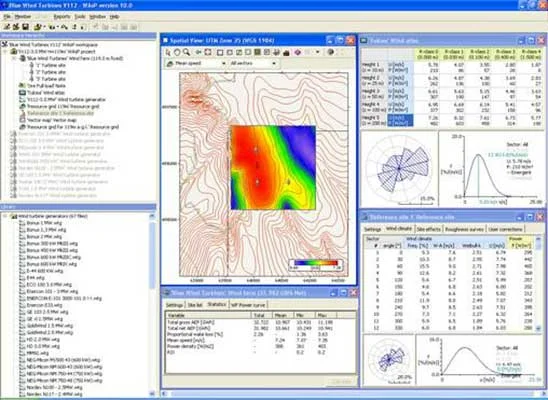548x400 pixels.
Task: Collapse the Wind turbine generators library node
Action: point(6,216)
